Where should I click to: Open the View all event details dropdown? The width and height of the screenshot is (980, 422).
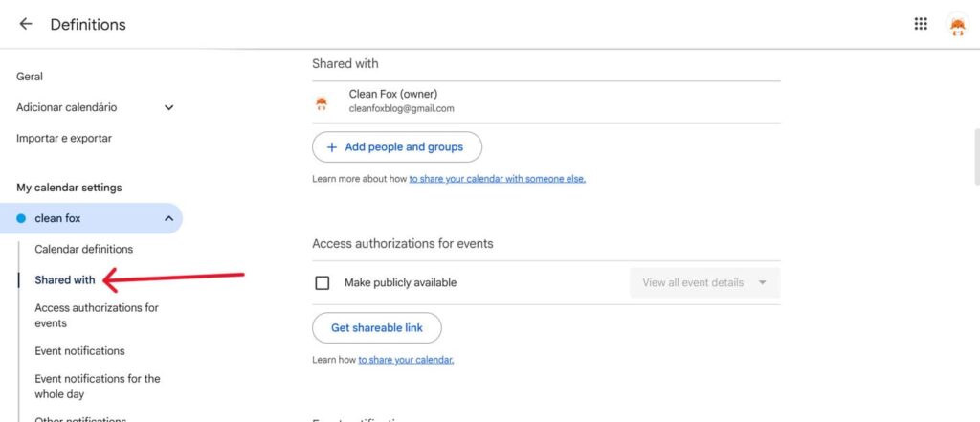[704, 282]
